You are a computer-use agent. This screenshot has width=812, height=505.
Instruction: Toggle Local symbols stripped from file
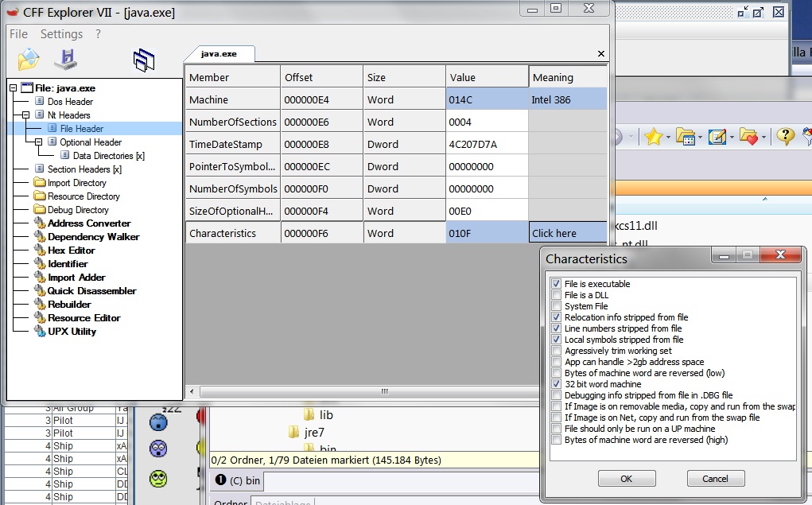[x=556, y=340]
